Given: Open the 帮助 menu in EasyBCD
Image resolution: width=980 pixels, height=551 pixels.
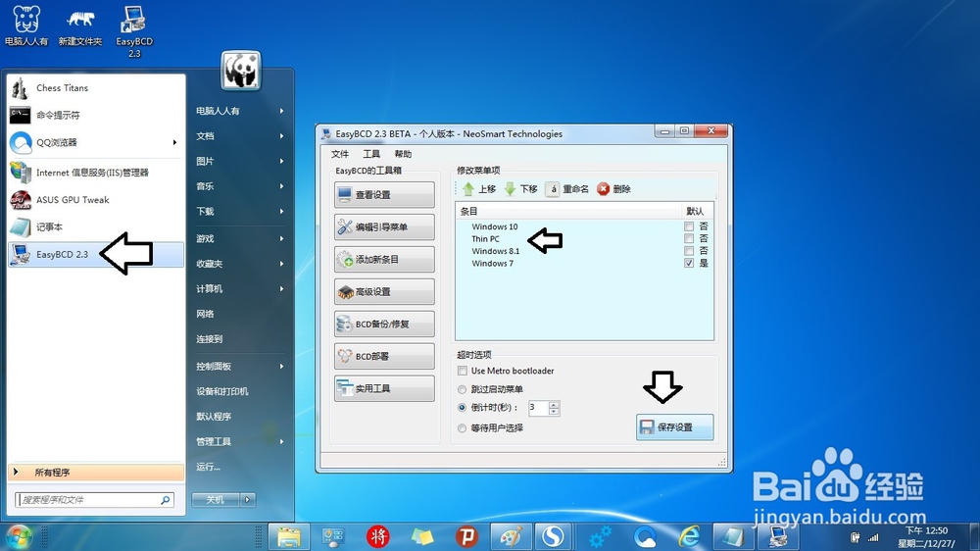Looking at the screenshot, I should pos(403,154).
